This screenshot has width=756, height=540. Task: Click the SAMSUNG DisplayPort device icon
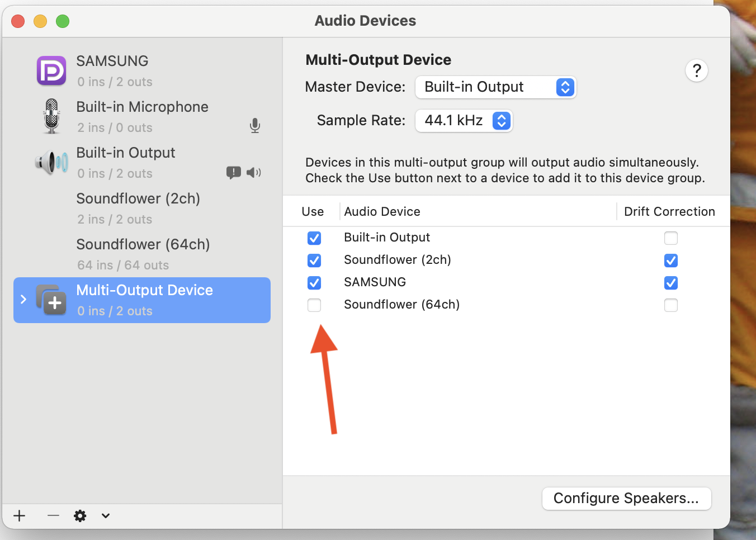pyautogui.click(x=51, y=71)
